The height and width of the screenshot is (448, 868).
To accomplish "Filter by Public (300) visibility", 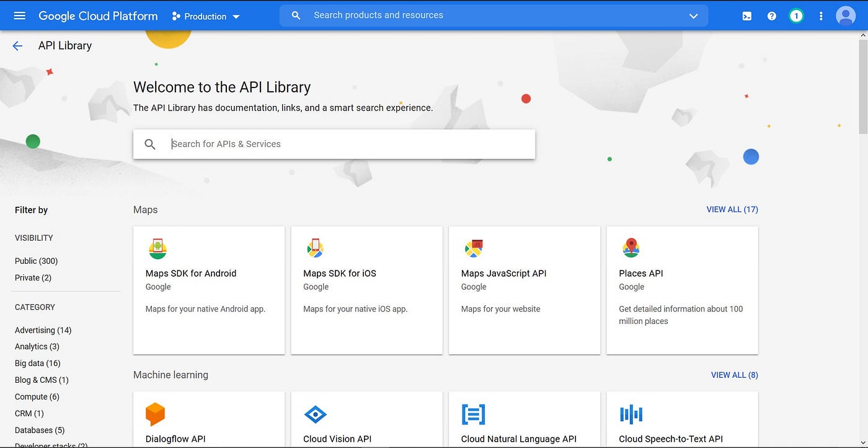I will click(37, 261).
